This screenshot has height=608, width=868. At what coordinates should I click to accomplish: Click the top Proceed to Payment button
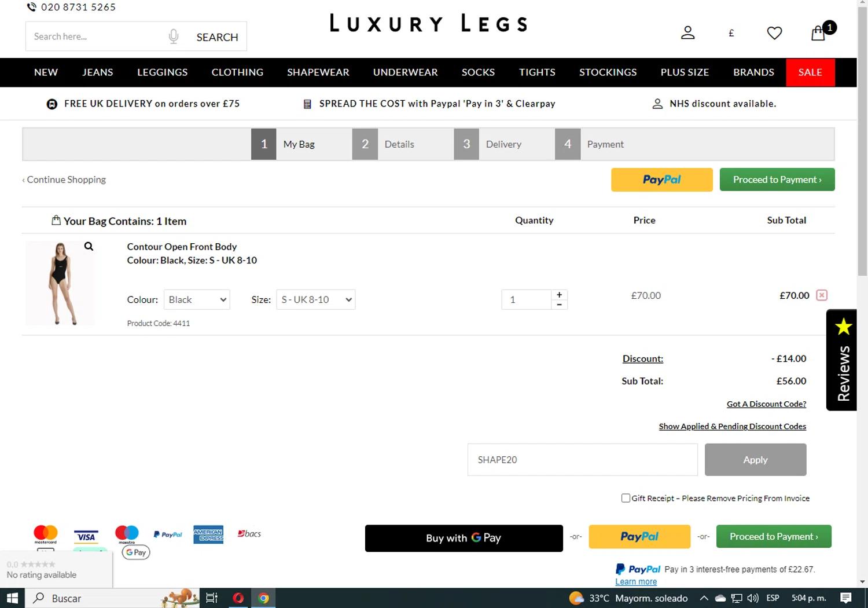point(777,180)
